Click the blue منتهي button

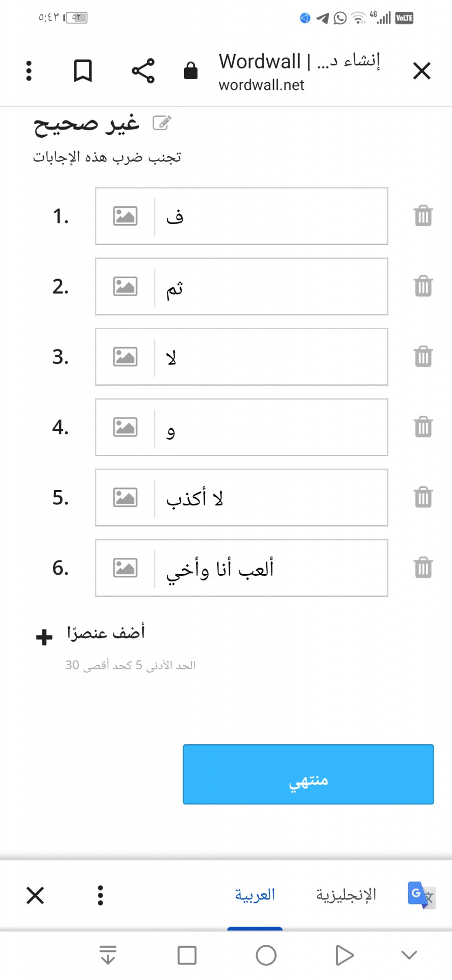308,774
